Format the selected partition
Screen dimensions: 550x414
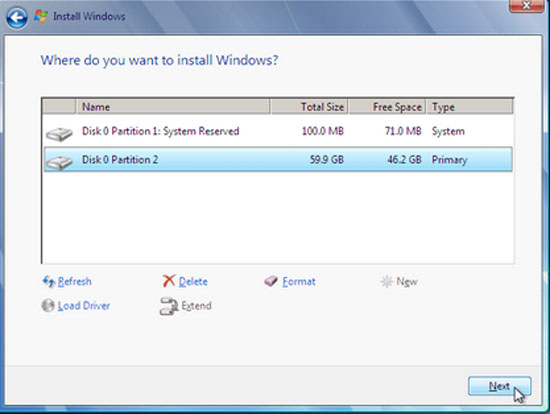[x=299, y=281]
